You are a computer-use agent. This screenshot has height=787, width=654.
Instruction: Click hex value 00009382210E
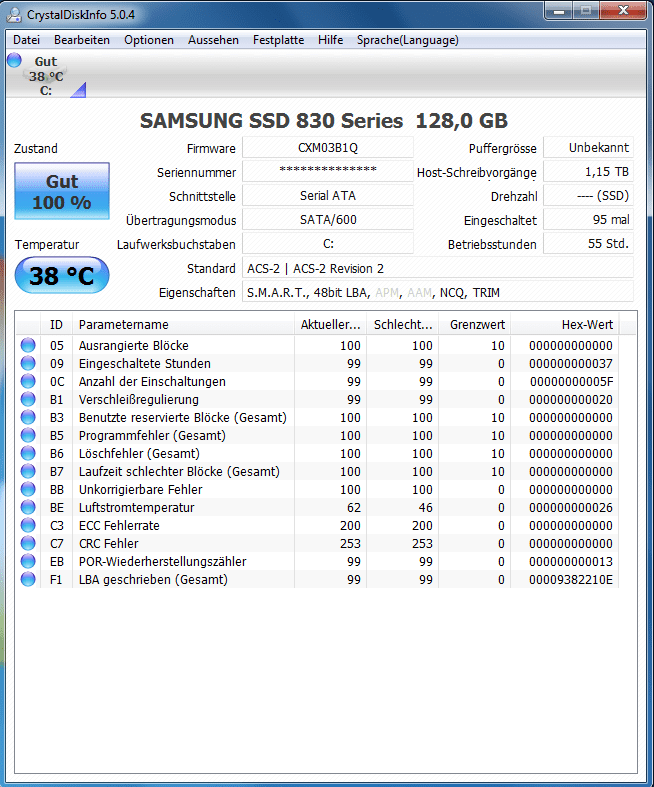(571, 580)
